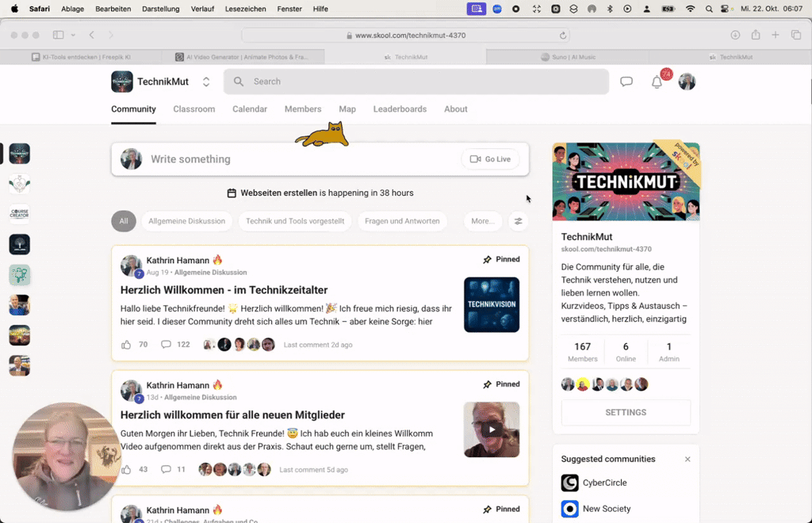Open the notifications bell
Screen dimensions: 812x523
click(x=657, y=82)
